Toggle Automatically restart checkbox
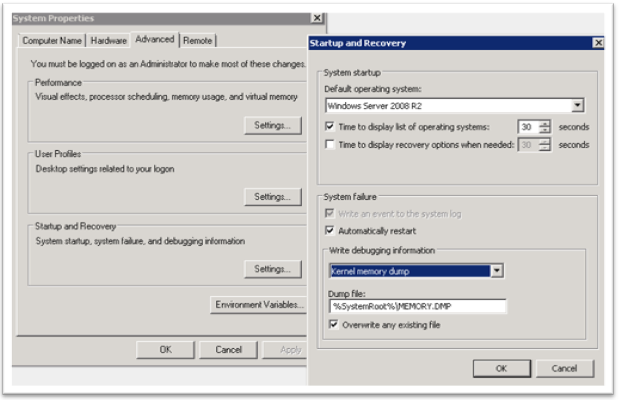This screenshot has width=620, height=400. pyautogui.click(x=329, y=230)
